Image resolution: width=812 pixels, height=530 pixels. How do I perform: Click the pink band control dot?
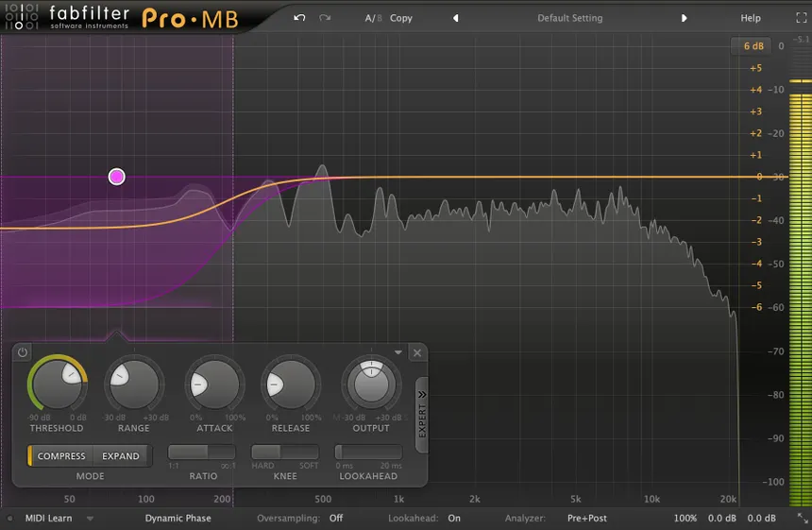click(x=116, y=177)
